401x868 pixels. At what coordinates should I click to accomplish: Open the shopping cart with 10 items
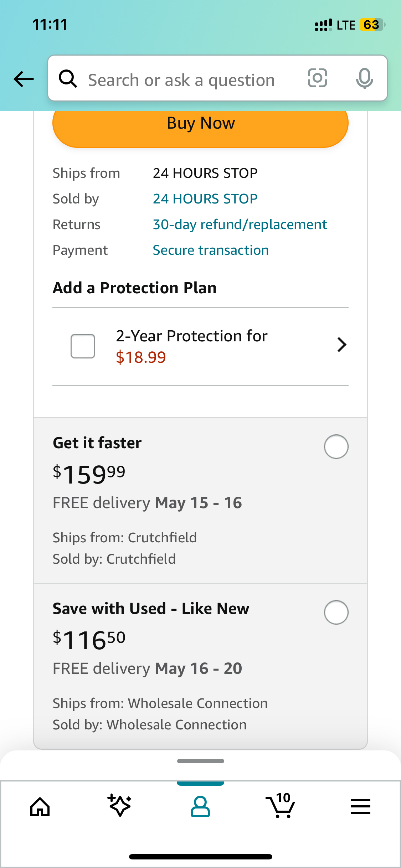click(281, 806)
